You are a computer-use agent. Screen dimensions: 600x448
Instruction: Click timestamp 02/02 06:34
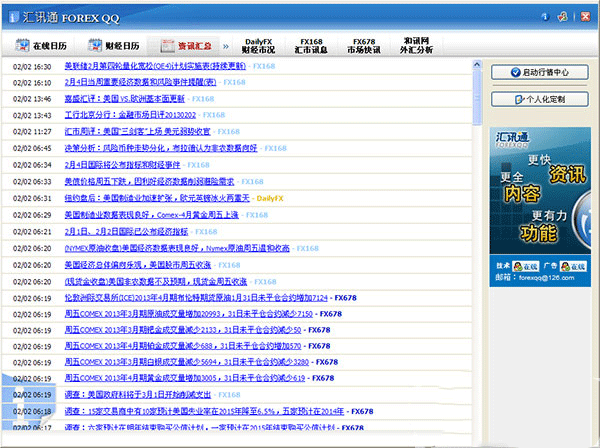click(x=32, y=165)
